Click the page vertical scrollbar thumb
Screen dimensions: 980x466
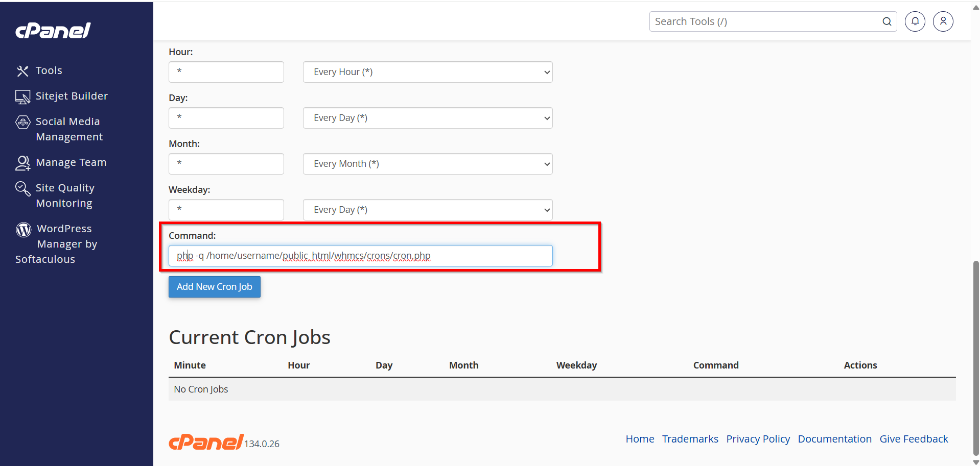pyautogui.click(x=976, y=357)
